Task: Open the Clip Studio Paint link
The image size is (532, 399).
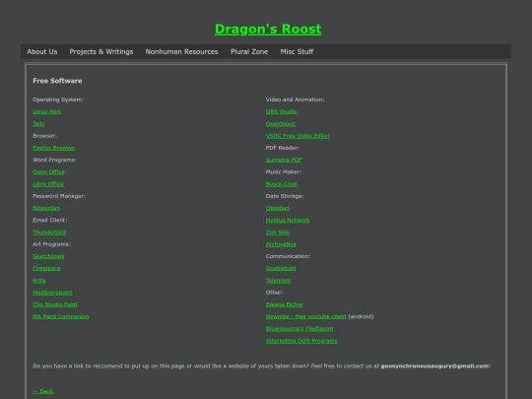Action: click(55, 304)
